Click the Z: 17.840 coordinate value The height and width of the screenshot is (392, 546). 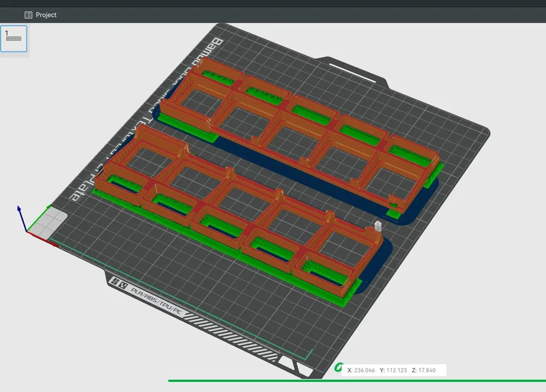point(423,370)
